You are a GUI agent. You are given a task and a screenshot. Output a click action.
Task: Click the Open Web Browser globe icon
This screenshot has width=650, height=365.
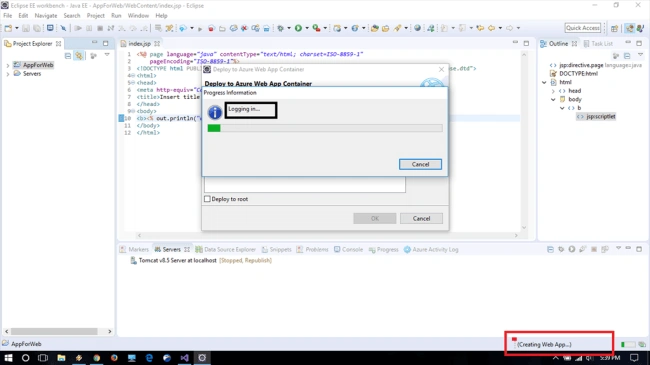click(x=417, y=28)
